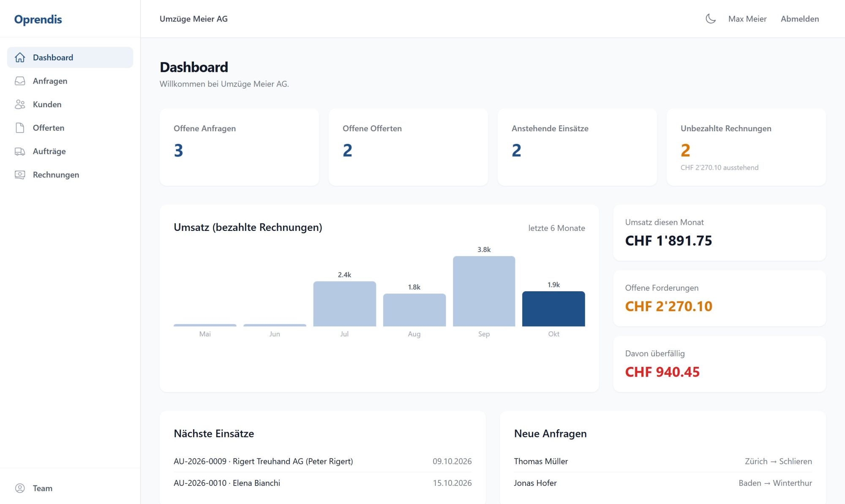This screenshot has height=504, width=845.
Task: Click the Dashboard home icon
Action: tap(20, 57)
